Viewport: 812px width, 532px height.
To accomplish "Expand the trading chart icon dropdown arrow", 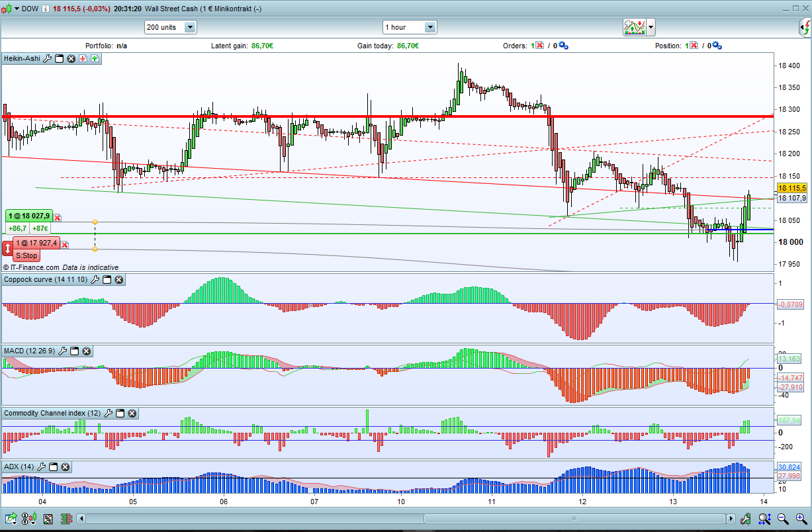I will point(651,28).
